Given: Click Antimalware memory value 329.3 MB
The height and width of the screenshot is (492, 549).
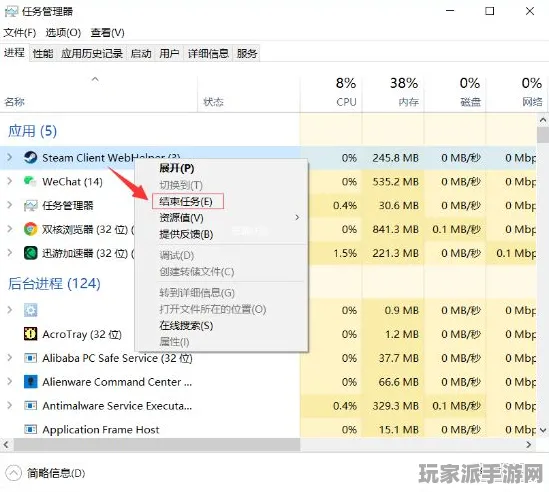Looking at the screenshot, I should coord(395,406).
